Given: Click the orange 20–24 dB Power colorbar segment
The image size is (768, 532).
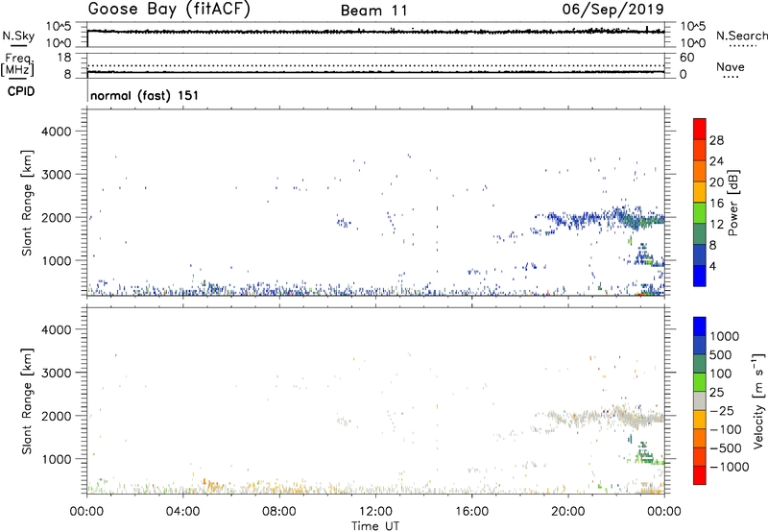Looking at the screenshot, I should point(700,171).
